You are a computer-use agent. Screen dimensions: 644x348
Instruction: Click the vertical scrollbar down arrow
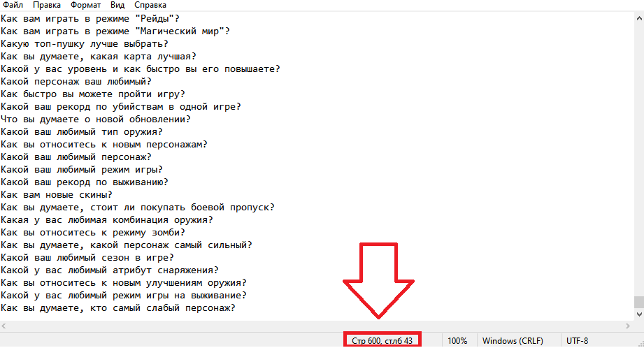[x=639, y=314]
